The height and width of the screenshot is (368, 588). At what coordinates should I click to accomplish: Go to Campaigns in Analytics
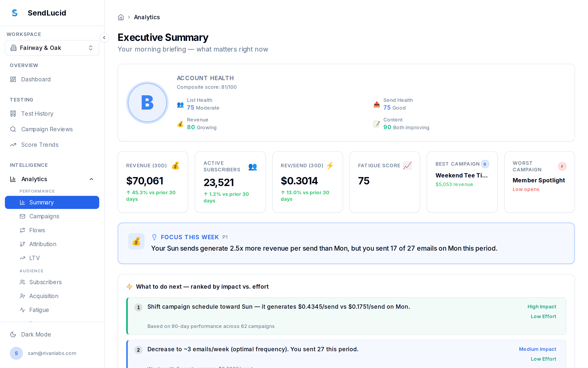[x=52, y=216]
